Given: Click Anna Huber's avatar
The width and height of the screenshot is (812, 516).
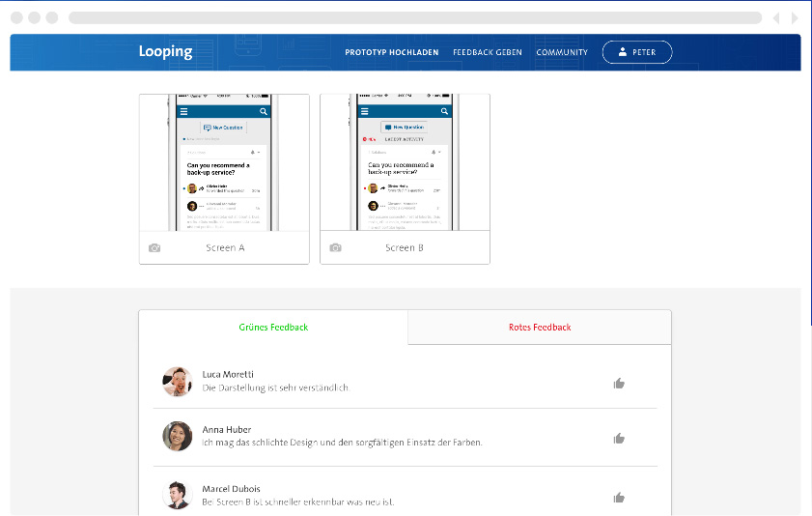Looking at the screenshot, I should coord(178,436).
